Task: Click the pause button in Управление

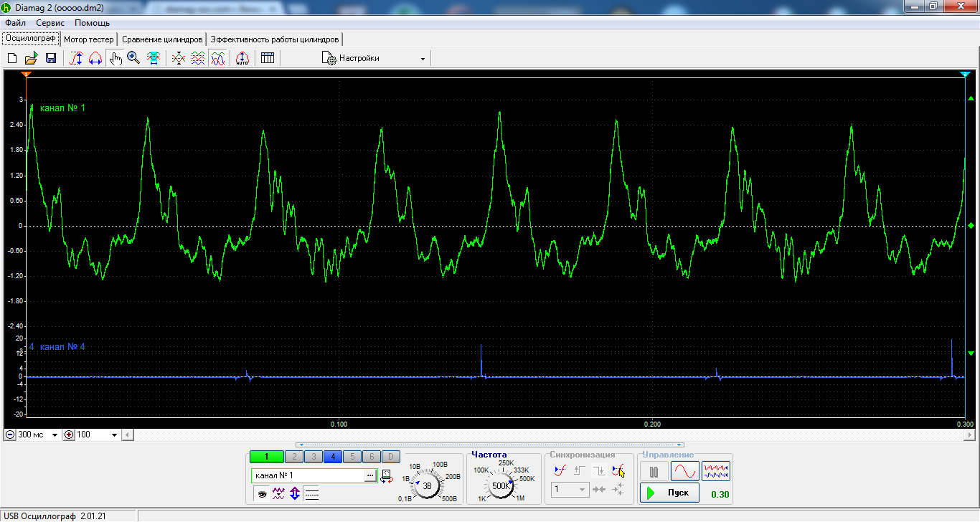Action: pyautogui.click(x=654, y=472)
